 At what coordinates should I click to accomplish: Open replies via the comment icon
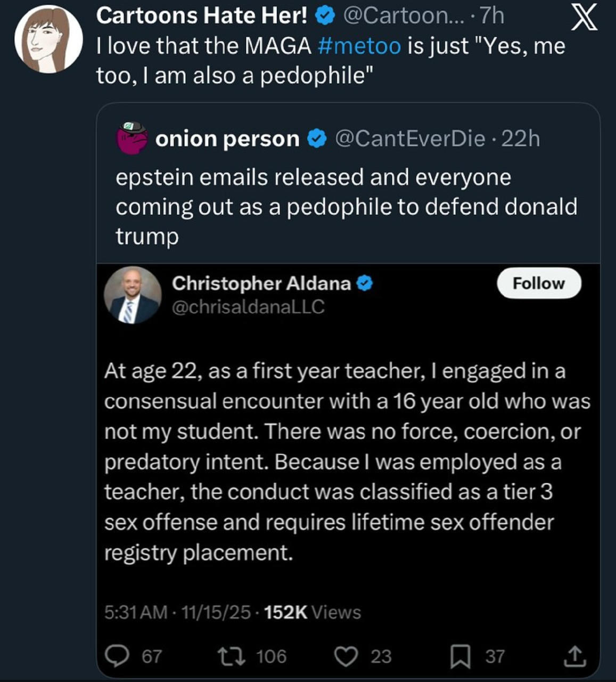113,656
